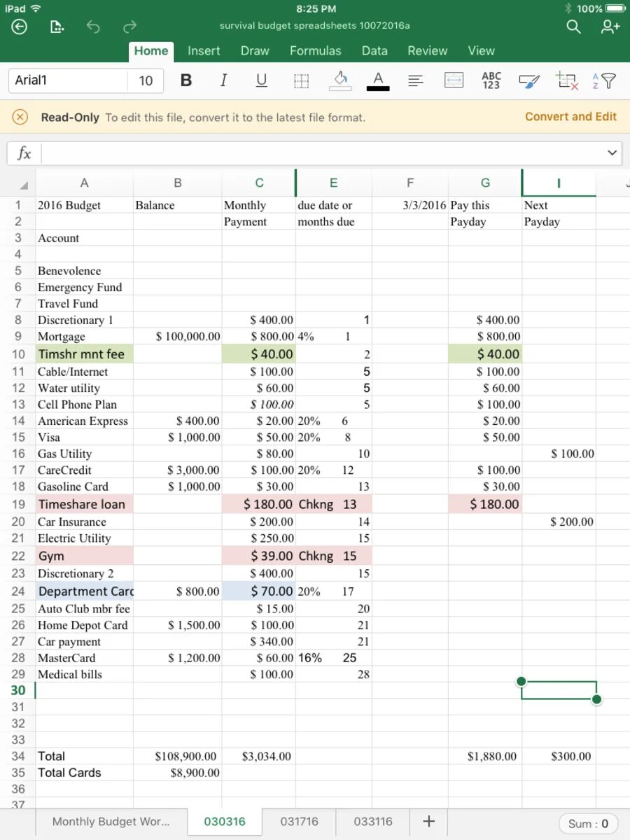Image resolution: width=630 pixels, height=840 pixels.
Task: Select Pay this Payday total $1,880.00
Action: point(485,757)
